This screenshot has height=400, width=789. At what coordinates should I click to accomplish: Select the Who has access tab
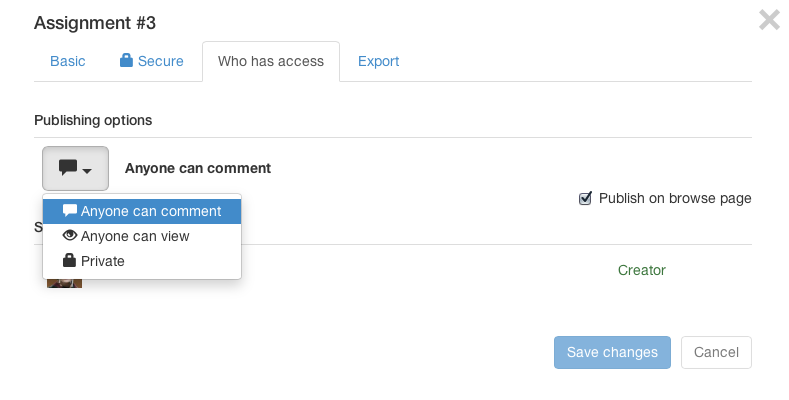click(x=271, y=61)
